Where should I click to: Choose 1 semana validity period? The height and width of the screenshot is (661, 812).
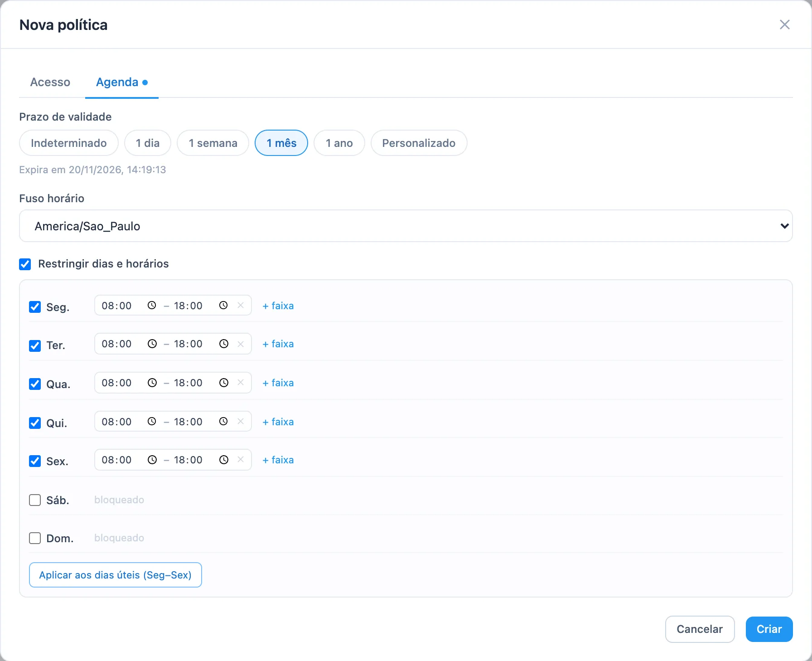click(213, 143)
